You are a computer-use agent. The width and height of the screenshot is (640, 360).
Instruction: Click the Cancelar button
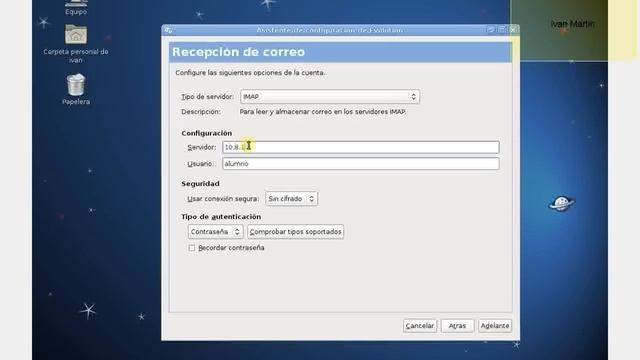point(420,326)
